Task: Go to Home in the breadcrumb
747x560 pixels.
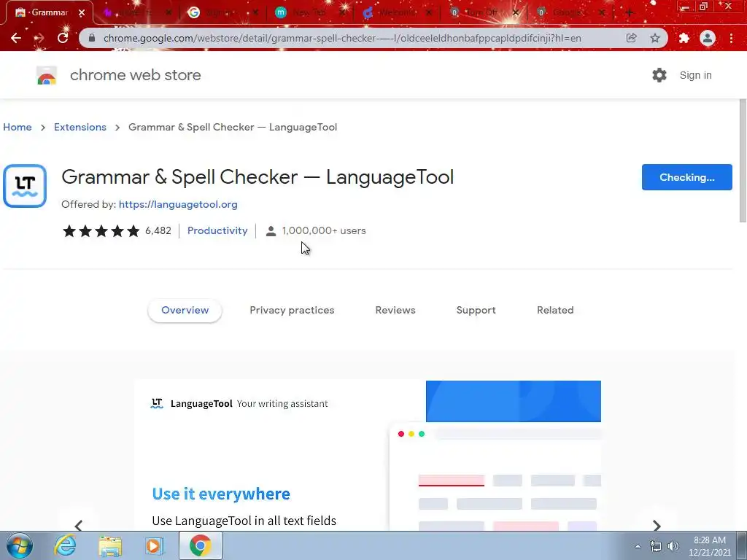Action: [x=18, y=127]
